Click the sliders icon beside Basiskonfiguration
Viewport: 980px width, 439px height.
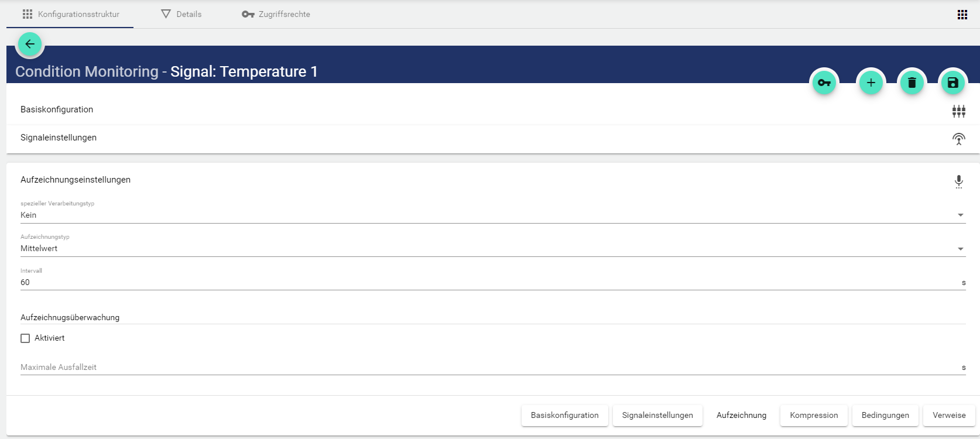pyautogui.click(x=958, y=111)
